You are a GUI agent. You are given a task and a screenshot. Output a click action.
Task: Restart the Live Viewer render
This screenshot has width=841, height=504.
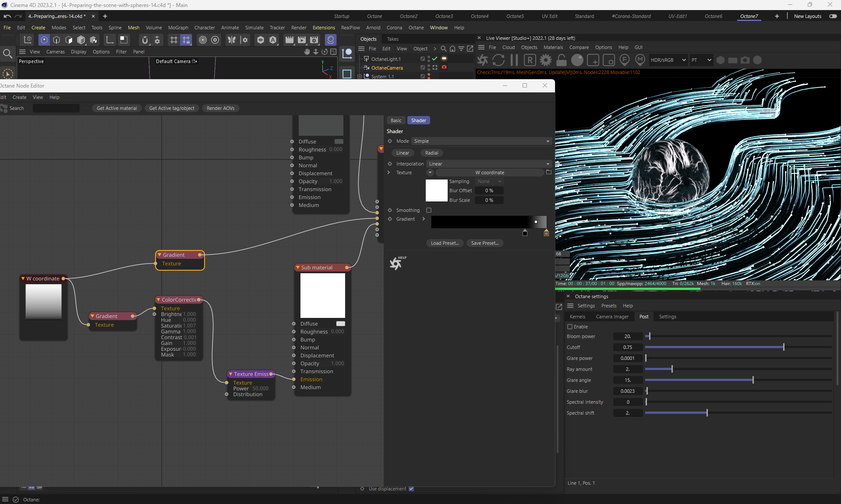pos(498,60)
